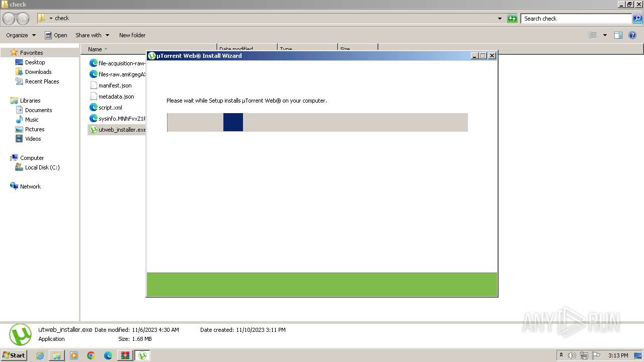Launch Google Chrome from taskbar
The width and height of the screenshot is (644, 362).
coord(91,355)
